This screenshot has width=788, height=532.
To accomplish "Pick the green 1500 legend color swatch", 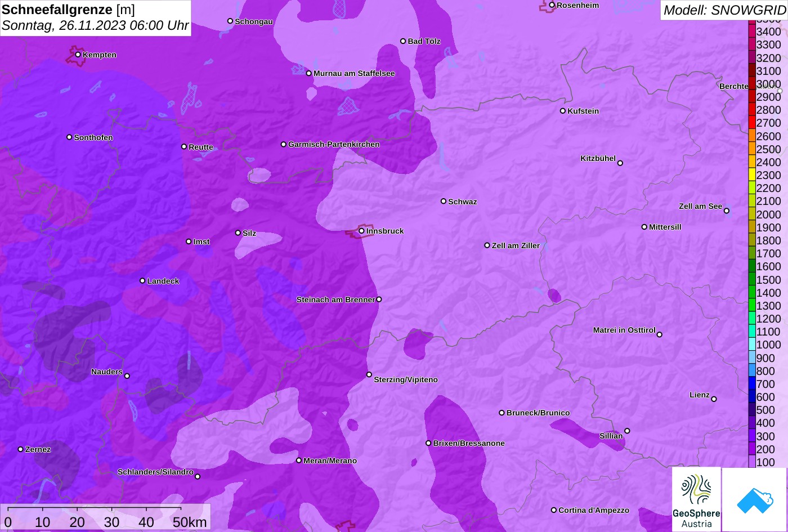I will [x=752, y=280].
